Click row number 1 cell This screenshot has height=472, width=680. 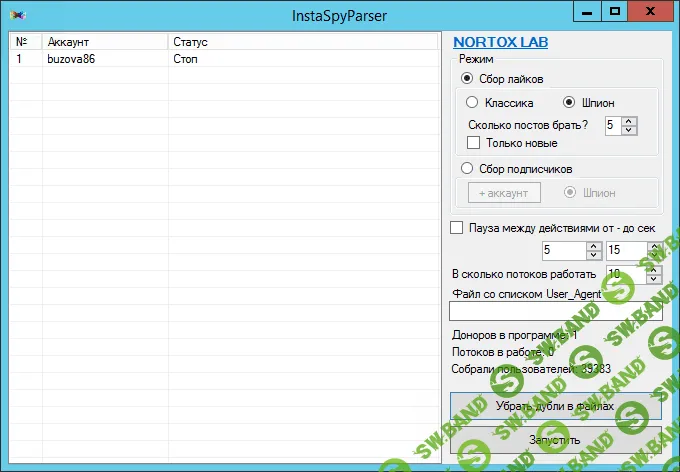[19, 59]
